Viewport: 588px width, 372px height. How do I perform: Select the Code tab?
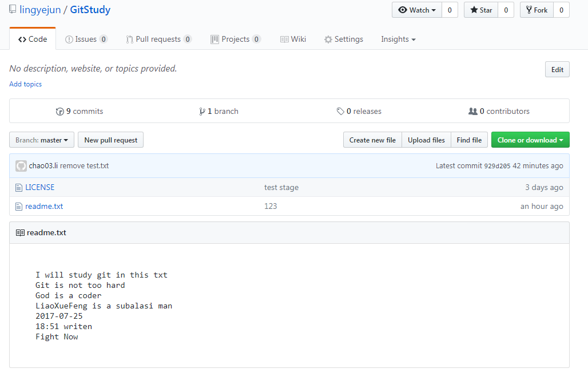(33, 39)
